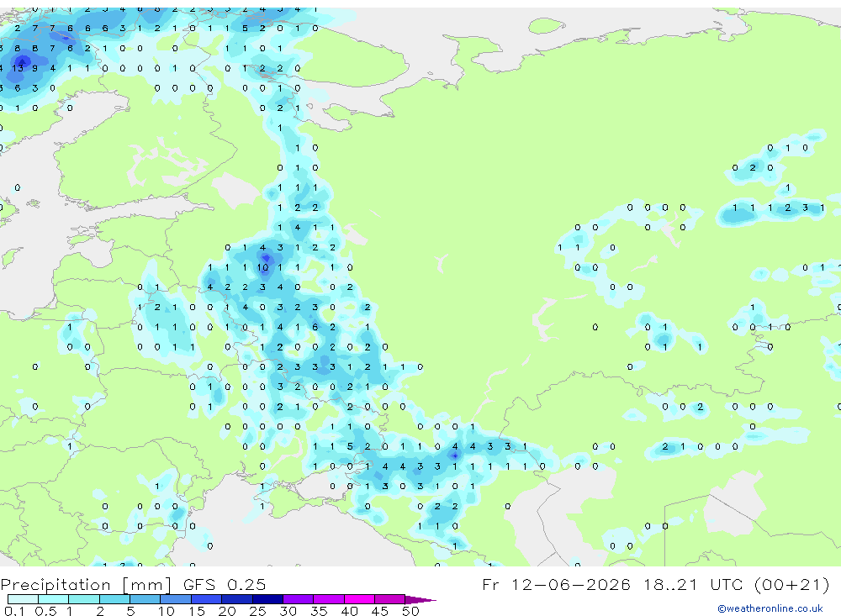
Task: Choose the 20–25 mm dark blue swatch
Action: coord(237,599)
